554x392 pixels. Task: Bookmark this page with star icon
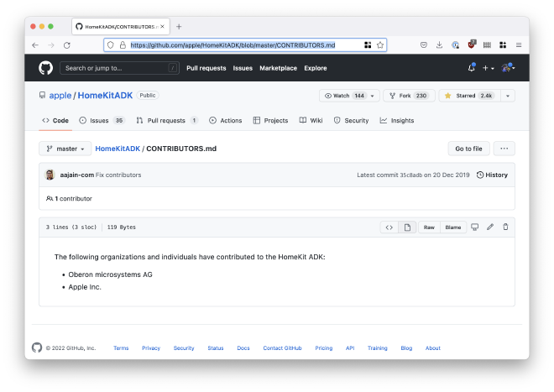380,44
